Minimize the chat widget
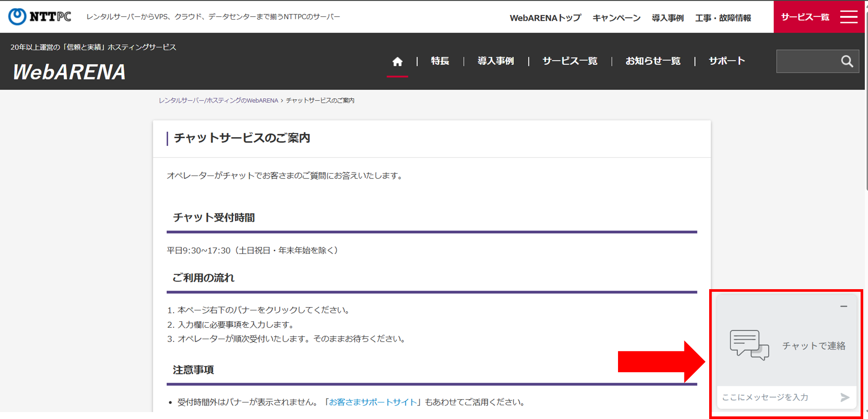Viewport: 868px width, 419px height. [x=843, y=307]
